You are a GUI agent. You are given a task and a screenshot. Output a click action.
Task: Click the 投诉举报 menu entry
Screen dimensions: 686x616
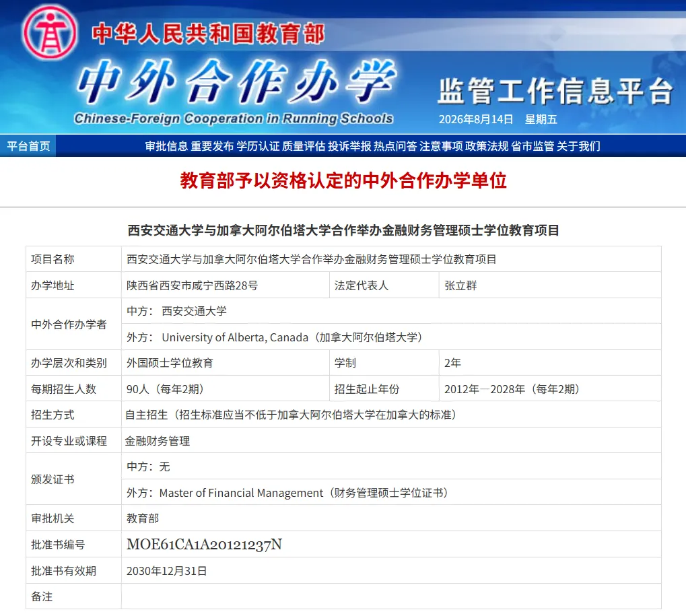349,146
